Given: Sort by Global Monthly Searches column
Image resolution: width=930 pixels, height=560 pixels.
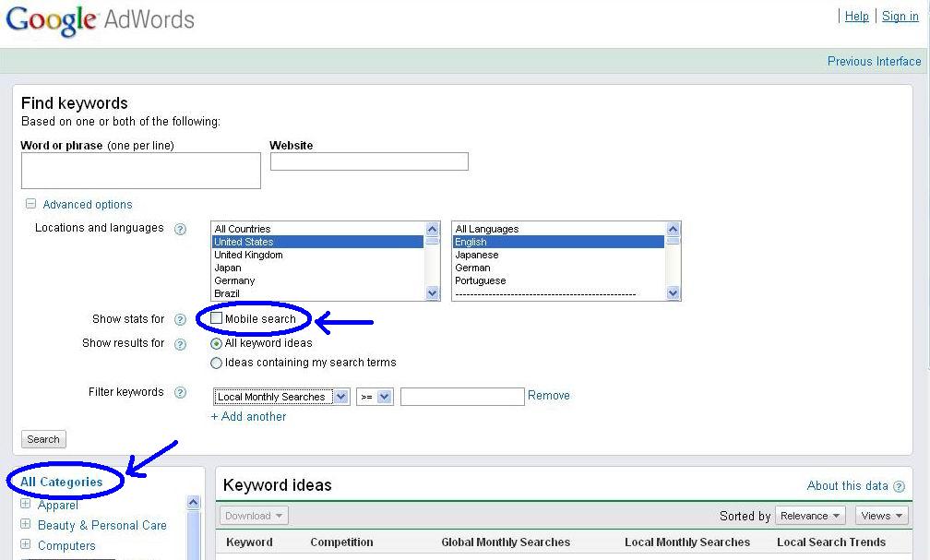Looking at the screenshot, I should pyautogui.click(x=506, y=542).
